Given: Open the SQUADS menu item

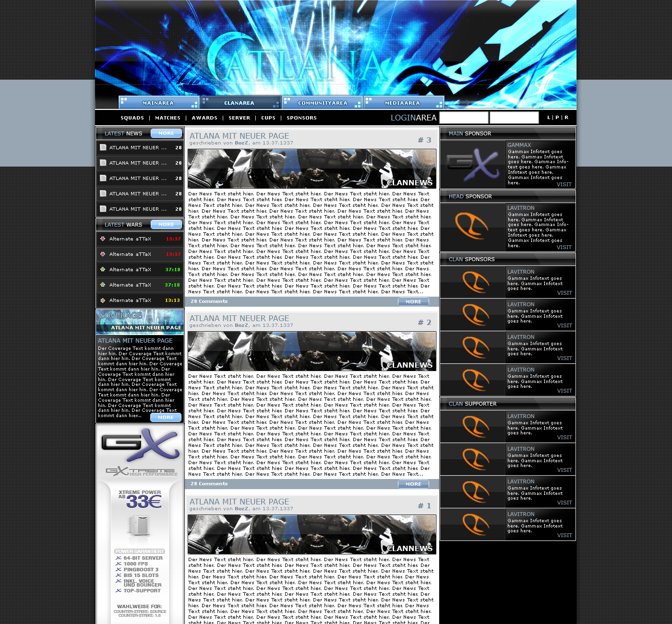Looking at the screenshot, I should pos(132,118).
